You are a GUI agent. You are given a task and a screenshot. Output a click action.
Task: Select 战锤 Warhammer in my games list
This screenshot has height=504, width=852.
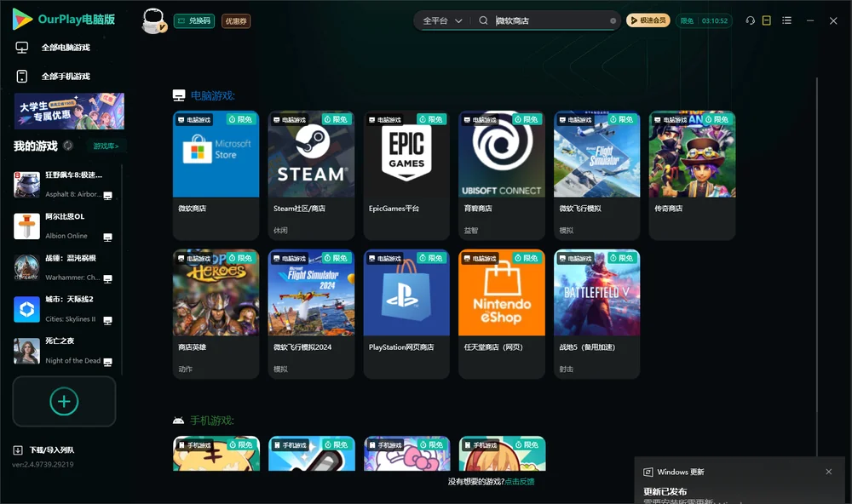63,267
